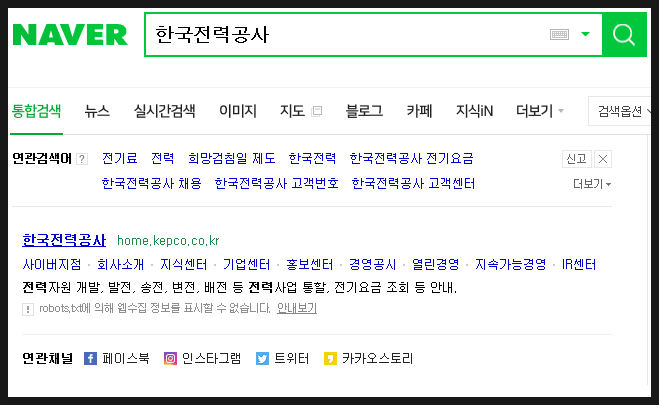Open related search 한국전력공사 전기요금
The image size is (659, 405).
point(411,158)
